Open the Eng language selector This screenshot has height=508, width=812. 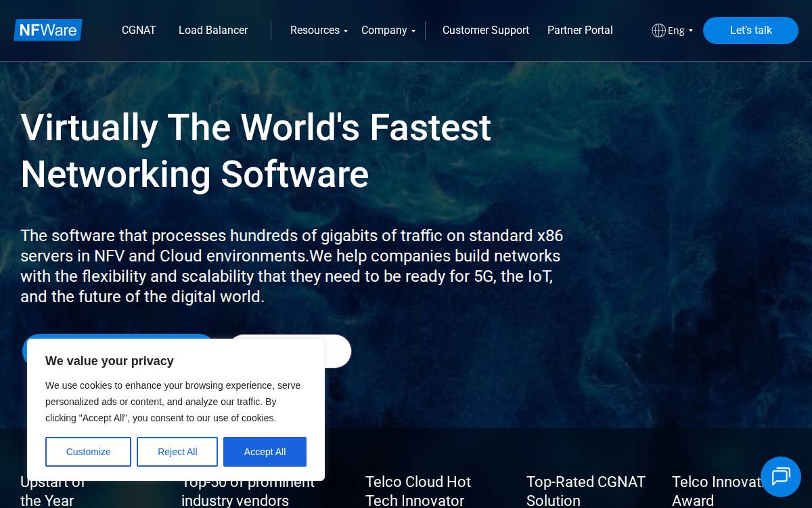[680, 30]
